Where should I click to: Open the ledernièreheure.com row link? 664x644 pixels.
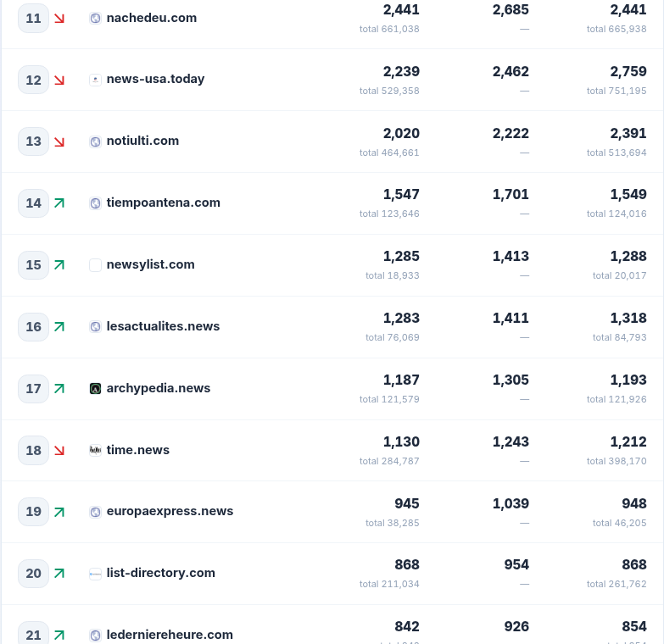(x=170, y=635)
